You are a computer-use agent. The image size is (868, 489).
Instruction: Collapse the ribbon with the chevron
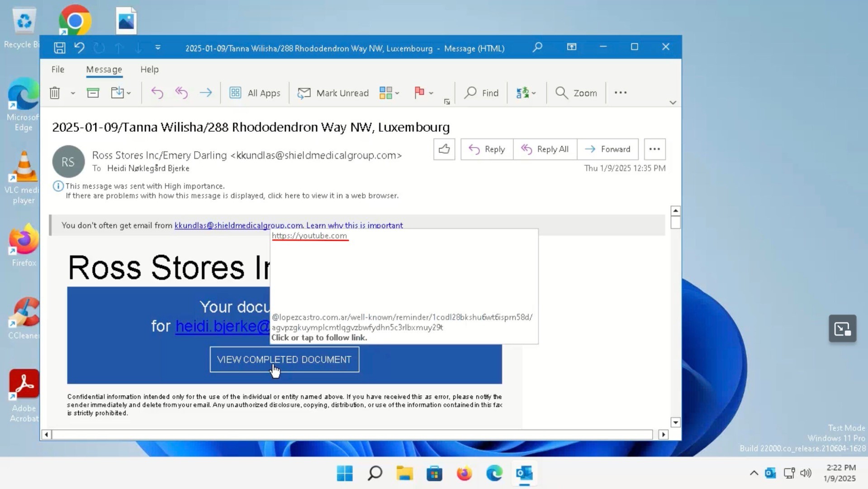tap(673, 103)
